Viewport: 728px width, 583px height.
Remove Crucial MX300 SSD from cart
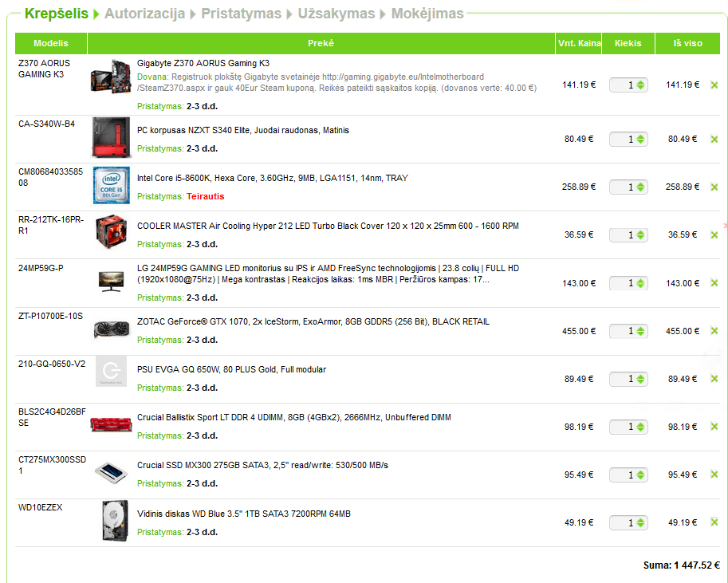714,475
